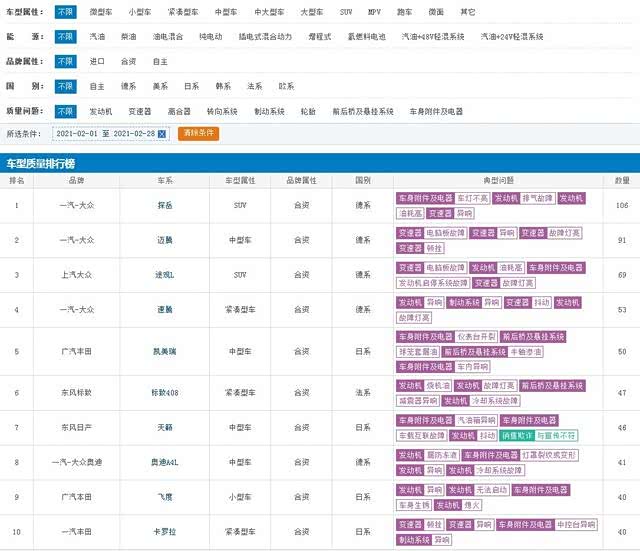Click the 灯罩裂纹或变形 tag in 奥迪A4L row

pyautogui.click(x=549, y=456)
